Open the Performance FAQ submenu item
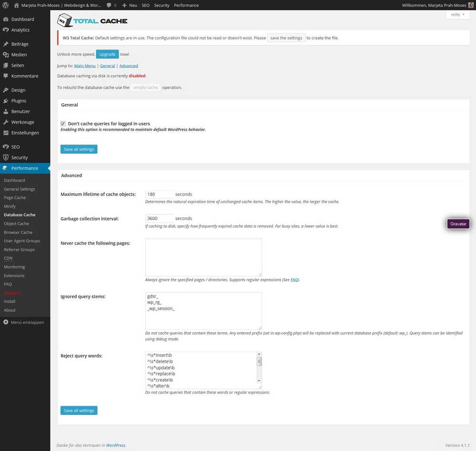The image size is (476, 451). coord(8,284)
